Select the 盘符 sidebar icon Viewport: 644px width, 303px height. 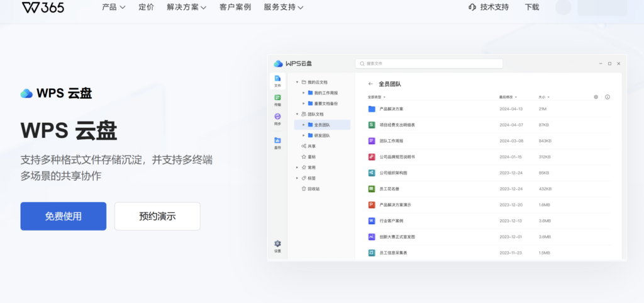277,142
